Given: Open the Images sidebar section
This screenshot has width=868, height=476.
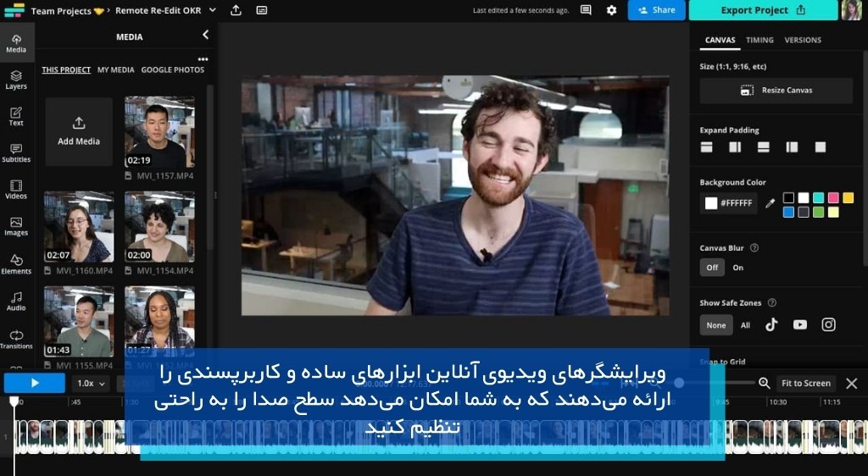Looking at the screenshot, I should [16, 227].
